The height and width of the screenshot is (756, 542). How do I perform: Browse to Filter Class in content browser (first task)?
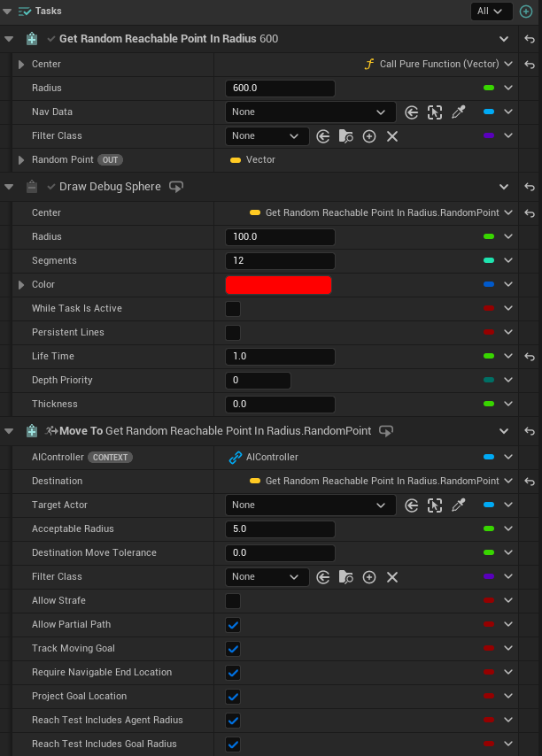coord(345,136)
